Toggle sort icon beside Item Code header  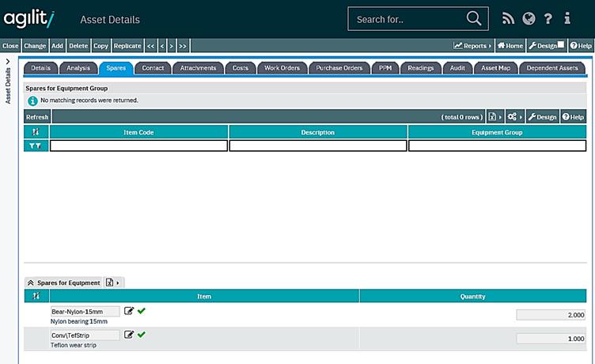tap(36, 132)
